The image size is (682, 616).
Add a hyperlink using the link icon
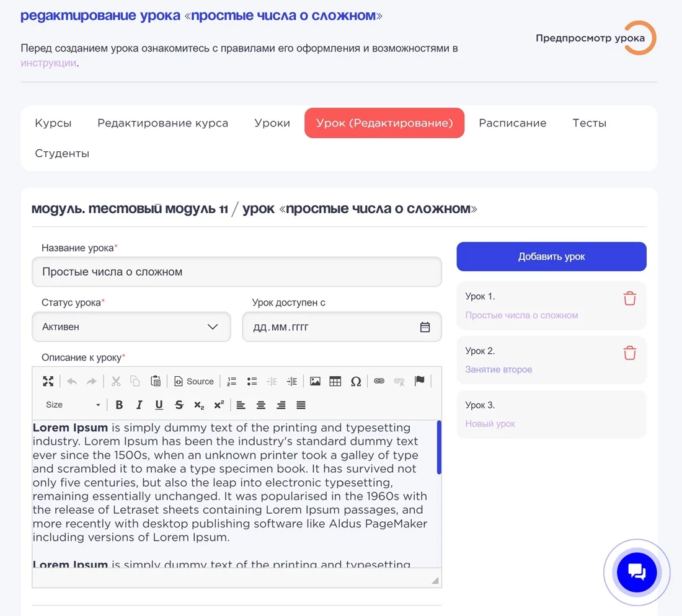coord(379,381)
